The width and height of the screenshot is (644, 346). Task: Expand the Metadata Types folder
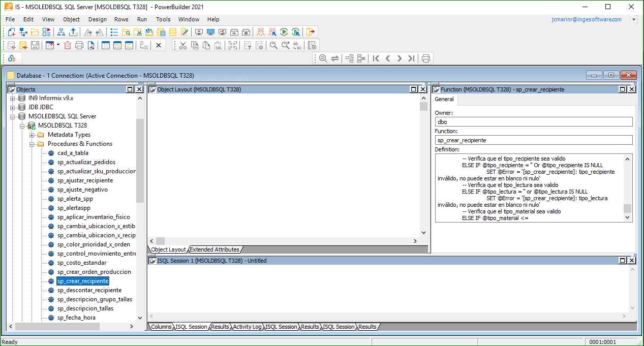(x=32, y=135)
